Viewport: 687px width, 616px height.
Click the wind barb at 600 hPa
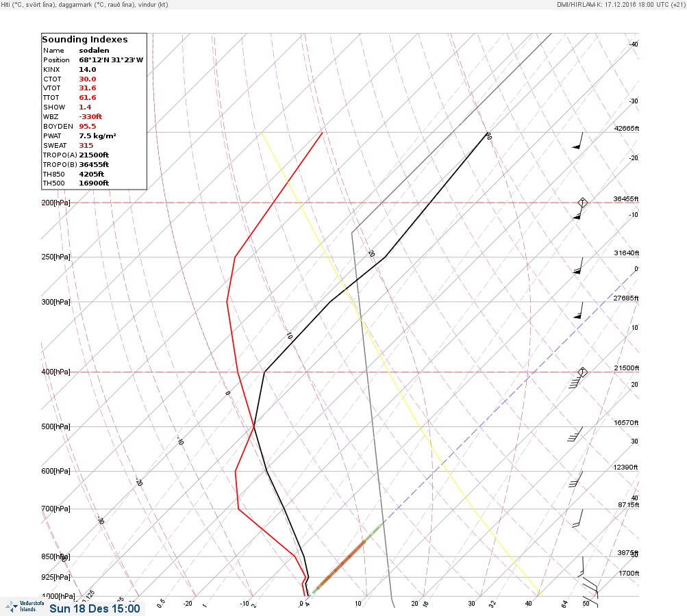[x=576, y=479]
